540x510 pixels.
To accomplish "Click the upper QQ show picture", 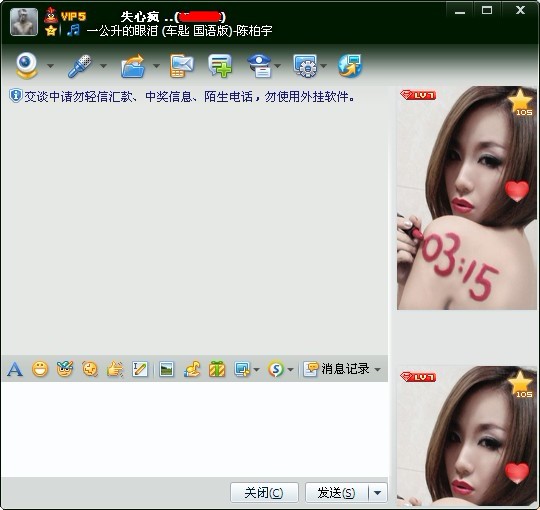I will pos(467,198).
